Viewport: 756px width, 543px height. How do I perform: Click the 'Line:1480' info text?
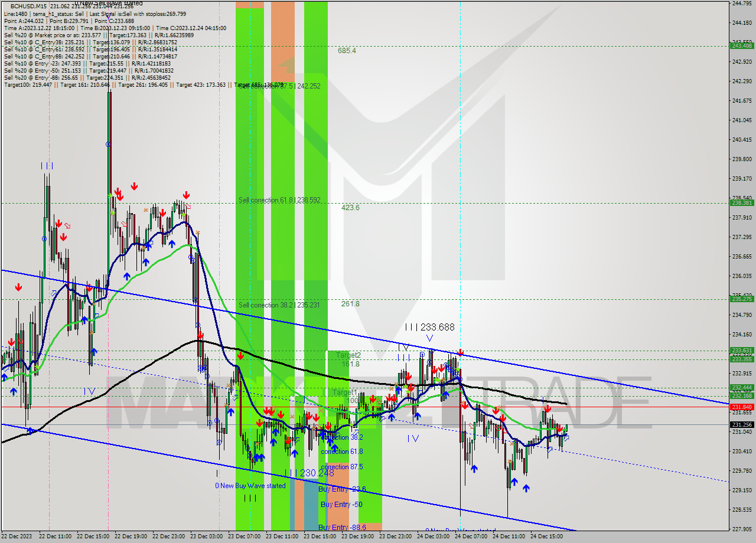(x=15, y=14)
